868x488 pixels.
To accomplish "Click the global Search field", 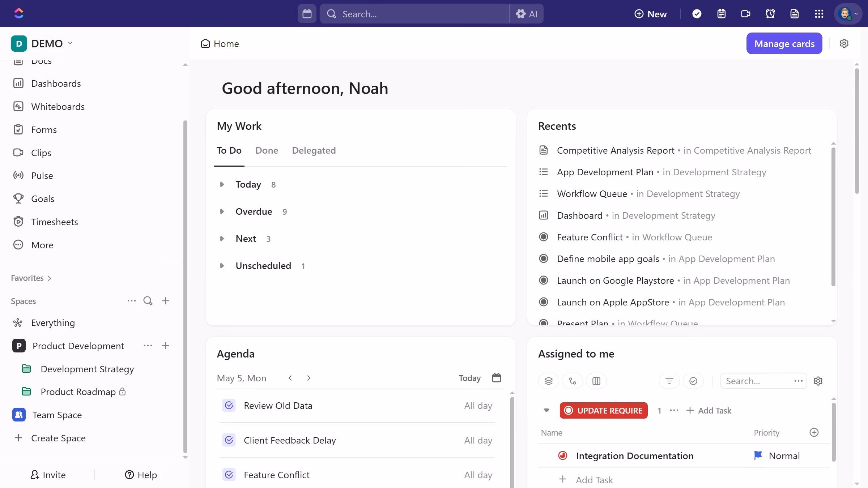I will (x=414, y=14).
